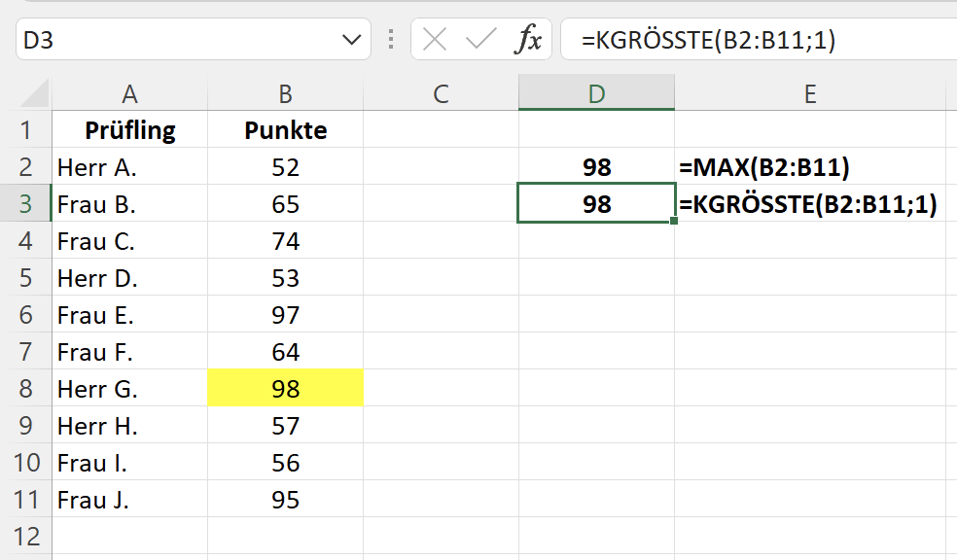This screenshot has width=957, height=560.
Task: Click cell D2 showing MAX result 98
Action: pyautogui.click(x=596, y=167)
